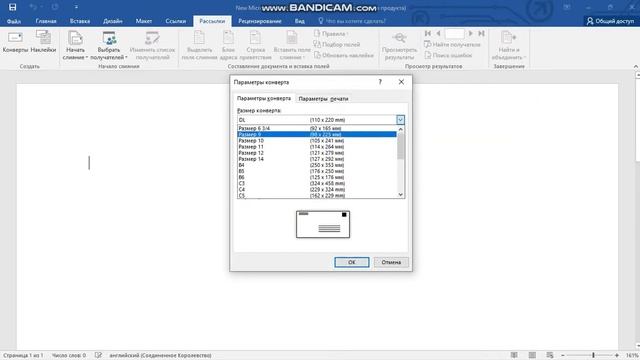Open the Найти и объединить dropdown

tap(509, 46)
